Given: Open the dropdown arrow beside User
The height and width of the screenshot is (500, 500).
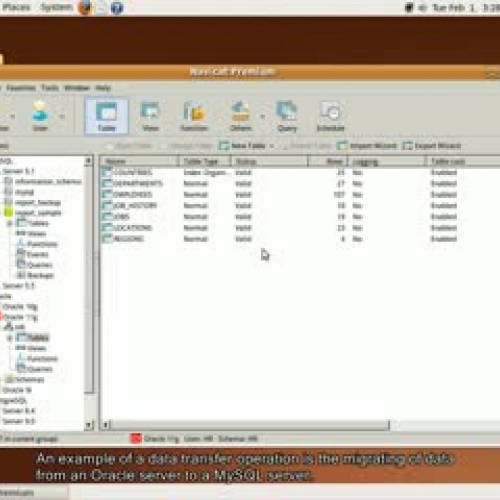Looking at the screenshot, I should 62,117.
